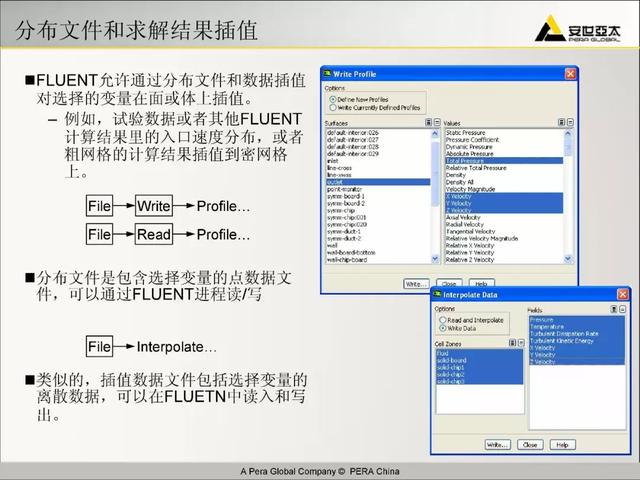
Task: Select Axial Velocity in Values
Action: tap(504, 218)
